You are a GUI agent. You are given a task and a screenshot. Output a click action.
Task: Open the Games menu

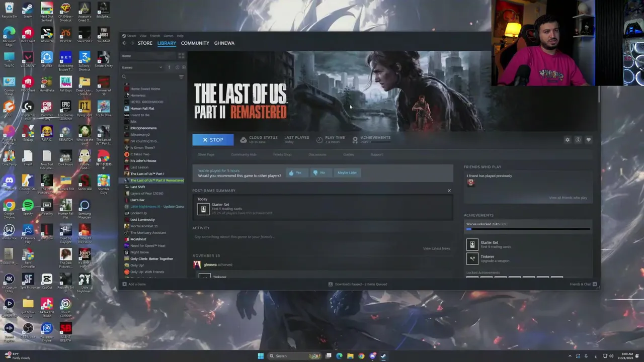click(x=168, y=36)
